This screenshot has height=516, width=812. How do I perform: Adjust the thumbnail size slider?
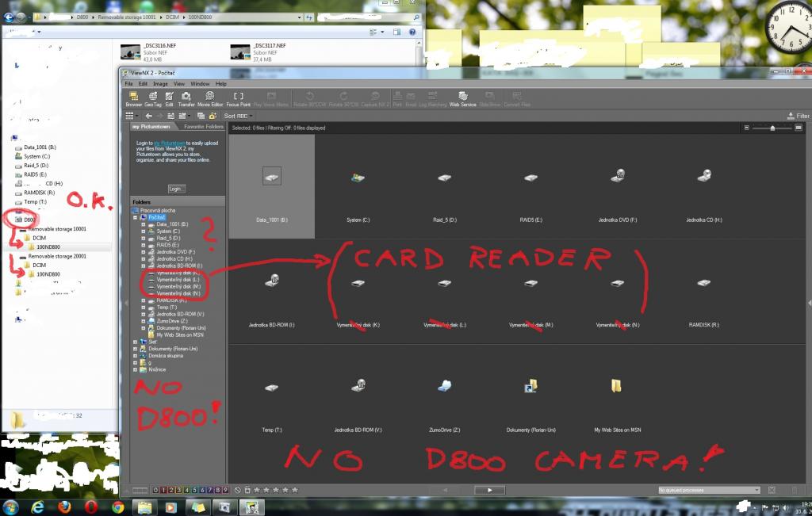pyautogui.click(x=772, y=128)
